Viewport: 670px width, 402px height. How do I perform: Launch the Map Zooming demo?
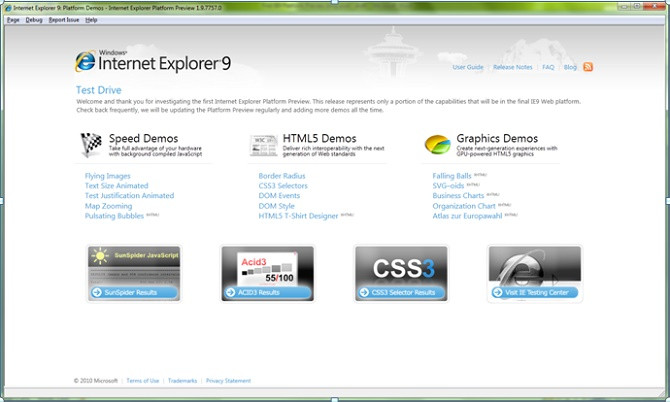point(109,206)
